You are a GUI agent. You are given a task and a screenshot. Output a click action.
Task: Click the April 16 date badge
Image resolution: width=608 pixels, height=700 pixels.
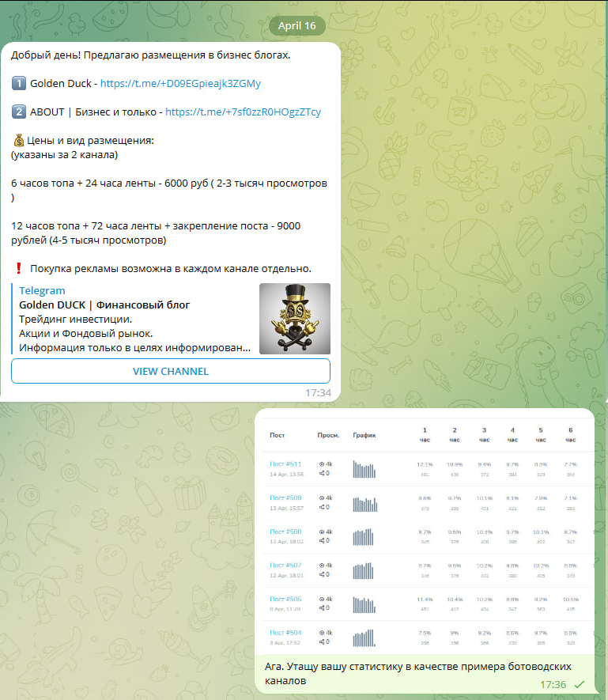click(x=296, y=26)
